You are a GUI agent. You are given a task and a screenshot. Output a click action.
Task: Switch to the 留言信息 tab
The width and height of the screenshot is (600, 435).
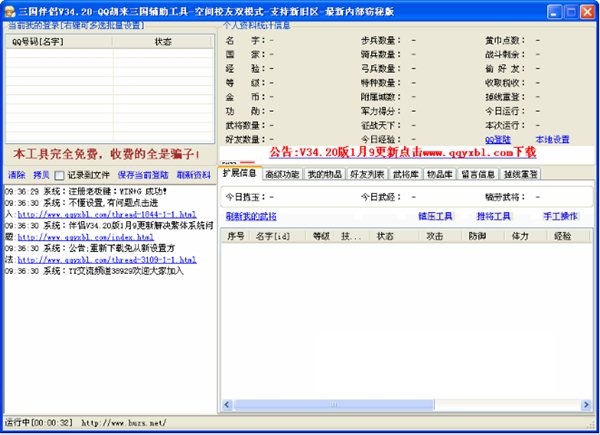[478, 174]
